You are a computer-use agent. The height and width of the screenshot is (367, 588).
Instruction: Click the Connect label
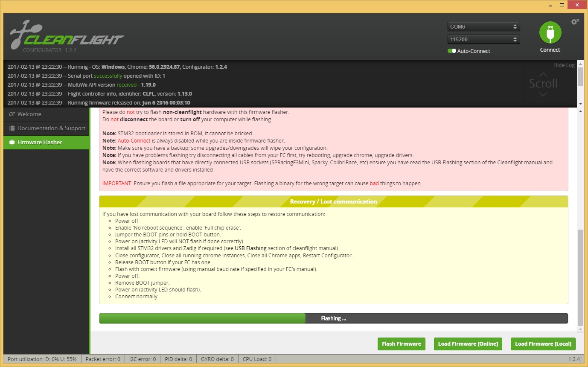click(550, 50)
